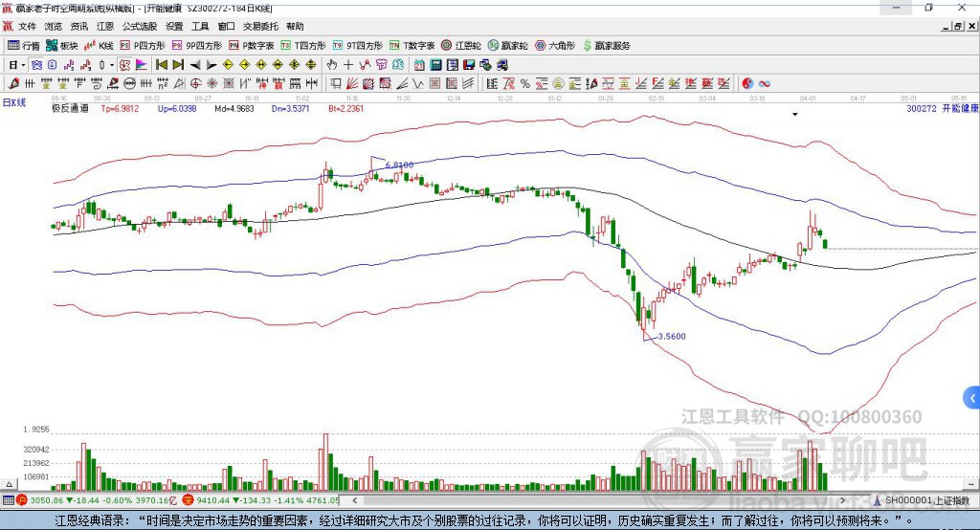
Task: Click the leftmost yellow diamond arrow icon
Action: click(228, 65)
